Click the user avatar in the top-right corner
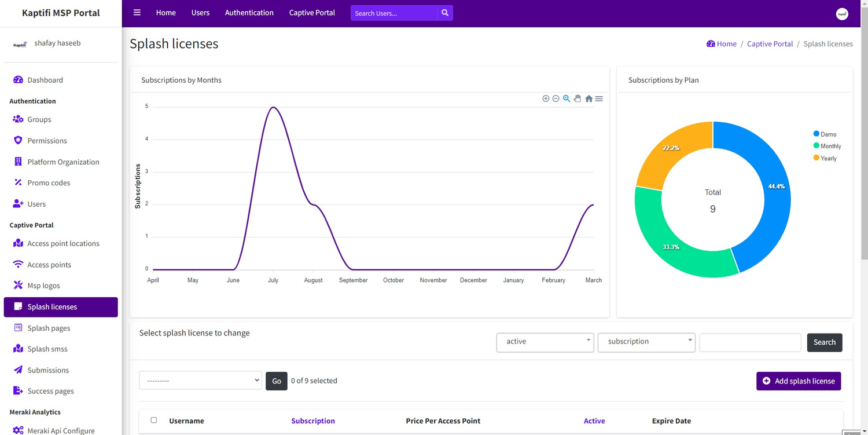868x435 pixels. click(842, 13)
